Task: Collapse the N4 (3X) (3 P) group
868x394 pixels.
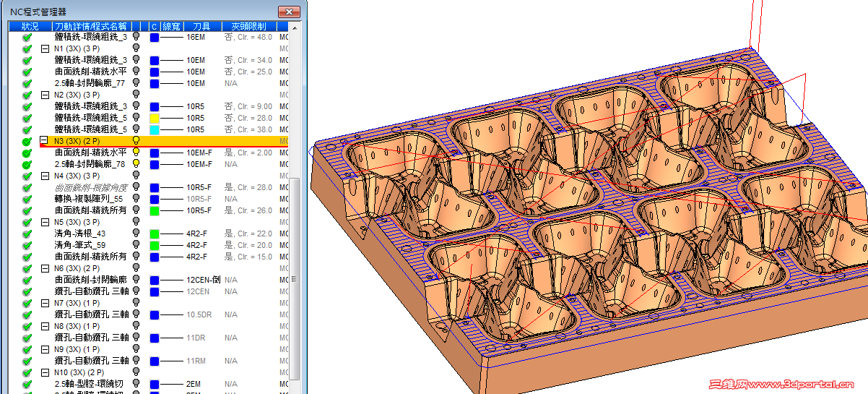Action: tap(45, 176)
